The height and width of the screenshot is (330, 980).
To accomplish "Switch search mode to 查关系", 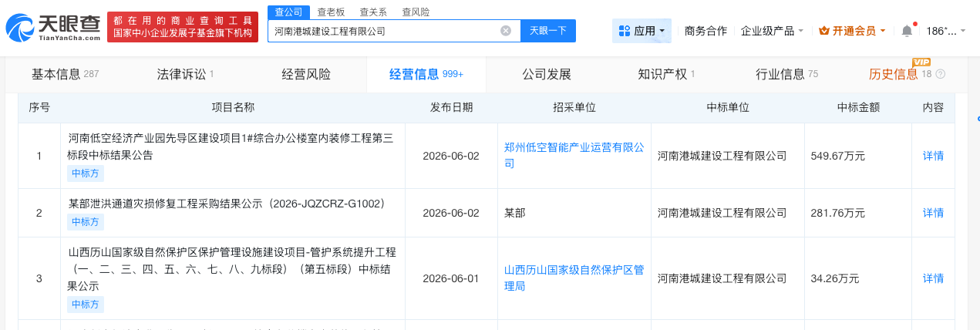I will pos(373,12).
